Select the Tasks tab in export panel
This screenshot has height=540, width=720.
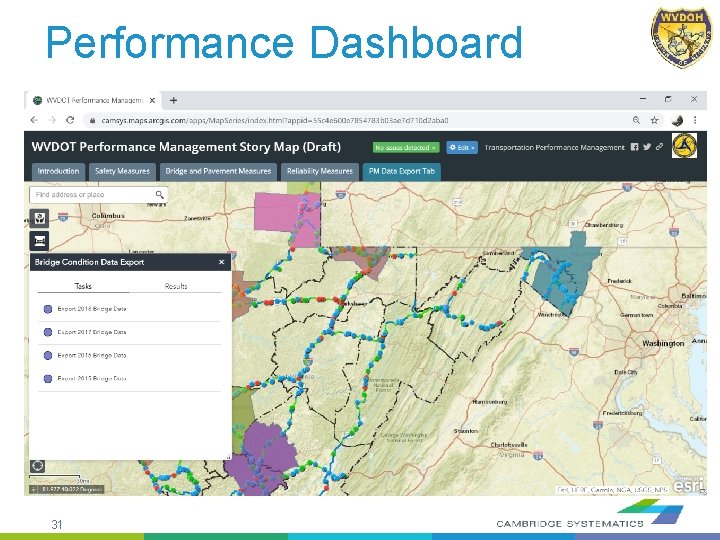83,286
